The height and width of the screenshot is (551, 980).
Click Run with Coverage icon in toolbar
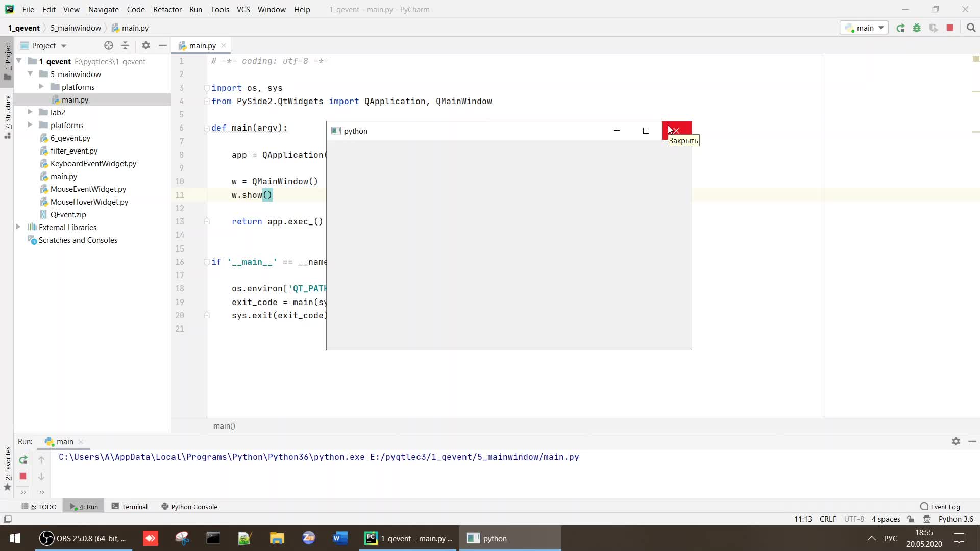(x=934, y=28)
